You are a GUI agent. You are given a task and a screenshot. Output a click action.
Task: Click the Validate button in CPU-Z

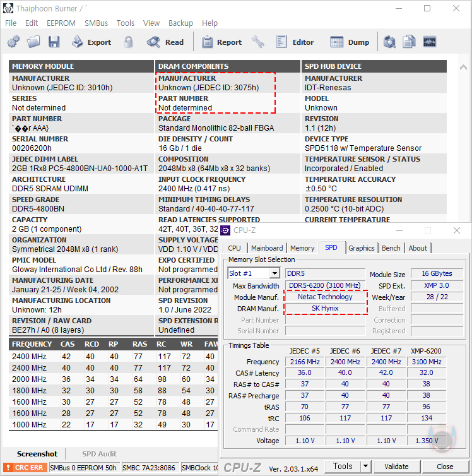pos(397,467)
